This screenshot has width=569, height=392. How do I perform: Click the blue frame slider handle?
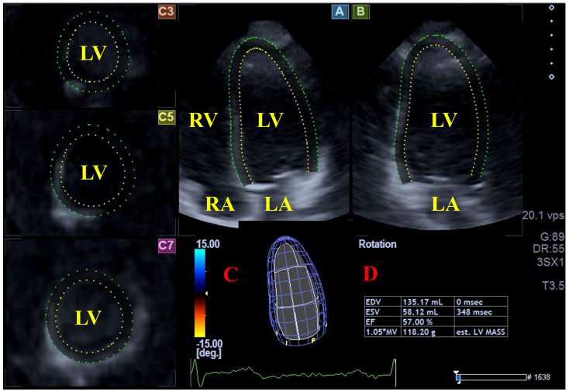coord(458,377)
